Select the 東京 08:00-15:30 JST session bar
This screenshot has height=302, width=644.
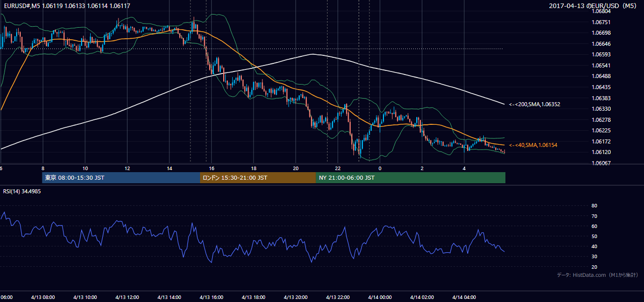[x=121, y=178]
